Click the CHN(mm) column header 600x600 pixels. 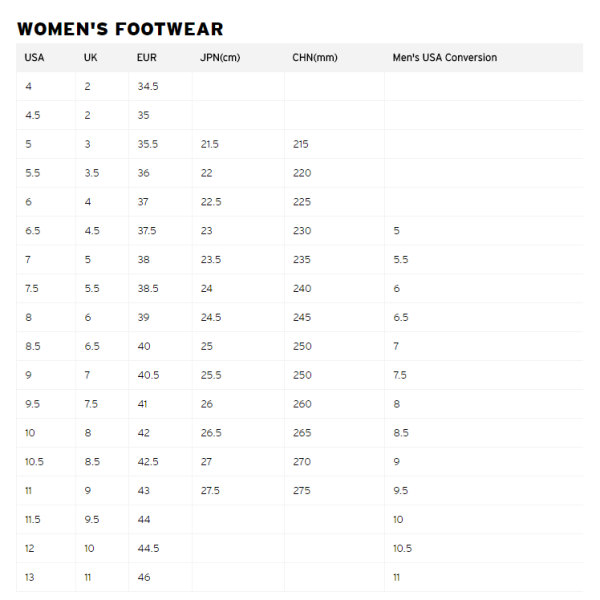315,57
